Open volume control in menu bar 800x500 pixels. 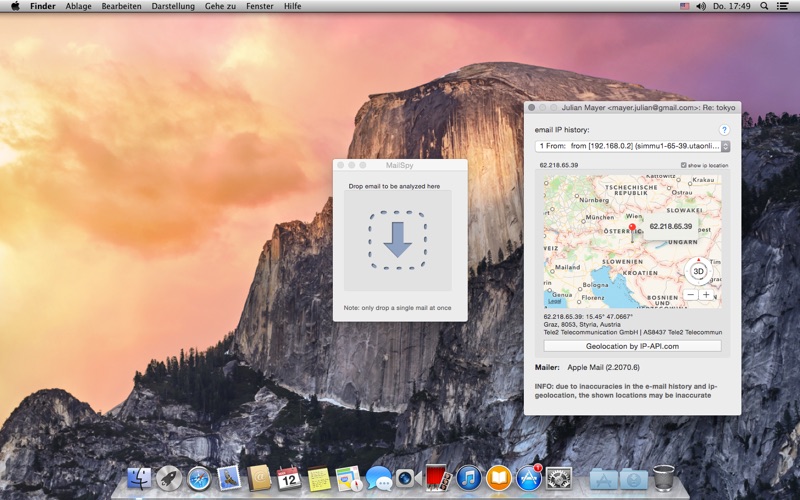(x=701, y=6)
